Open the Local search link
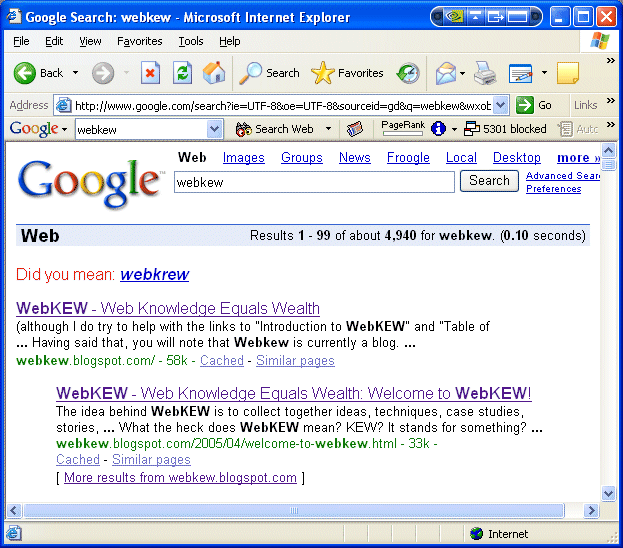This screenshot has width=623, height=548. click(461, 157)
